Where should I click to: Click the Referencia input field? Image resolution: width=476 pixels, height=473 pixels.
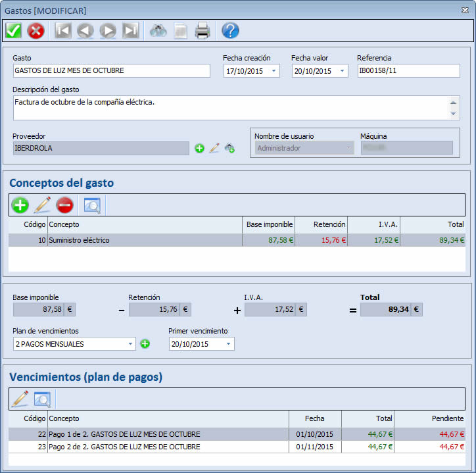pyautogui.click(x=408, y=71)
